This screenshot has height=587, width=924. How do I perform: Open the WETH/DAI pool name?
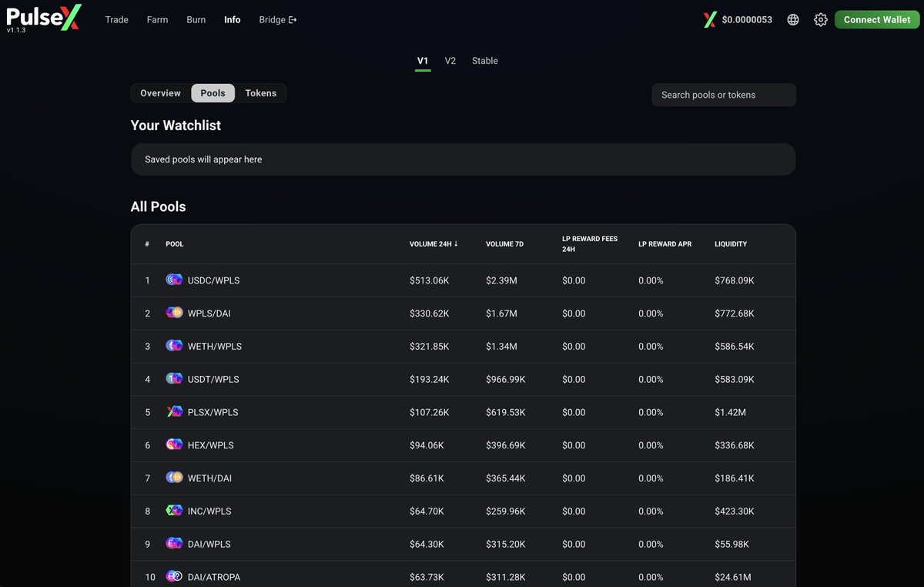[x=209, y=478]
